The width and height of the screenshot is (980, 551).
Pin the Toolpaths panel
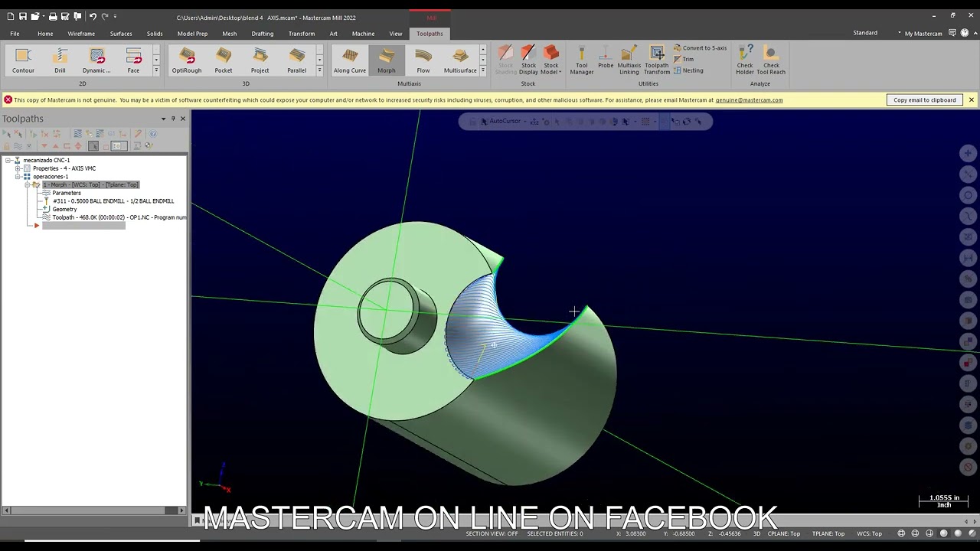(x=173, y=119)
